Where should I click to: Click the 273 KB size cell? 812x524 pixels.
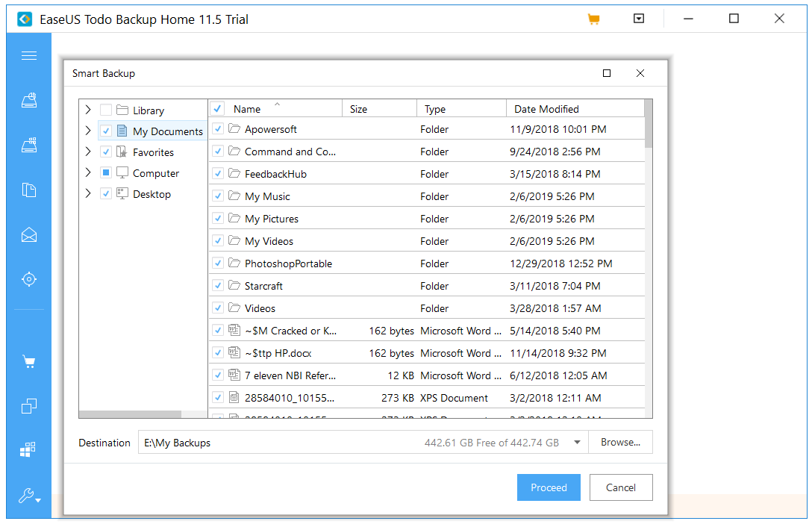click(397, 398)
